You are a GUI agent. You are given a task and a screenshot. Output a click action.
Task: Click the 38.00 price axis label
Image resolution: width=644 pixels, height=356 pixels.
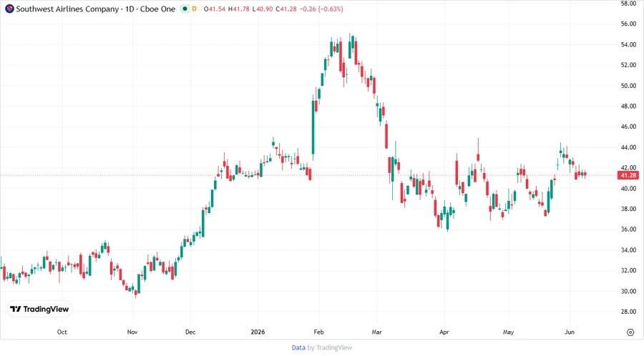(x=628, y=209)
